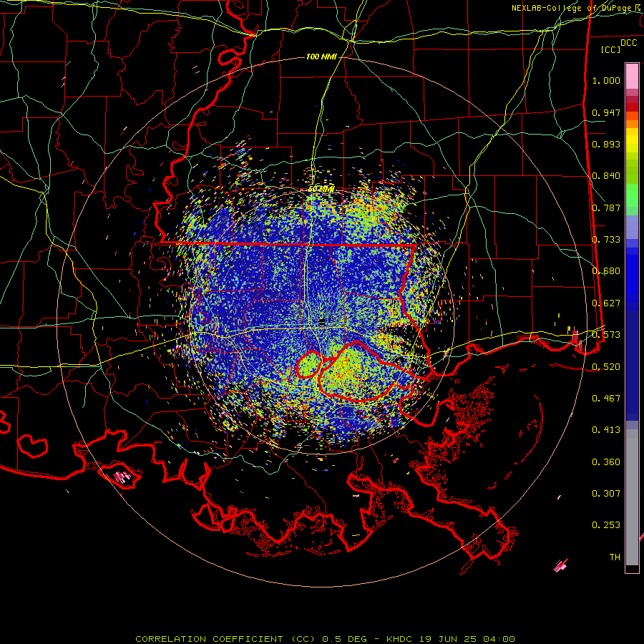
Task: Click the 0.840 scale value
Action: [x=606, y=176]
